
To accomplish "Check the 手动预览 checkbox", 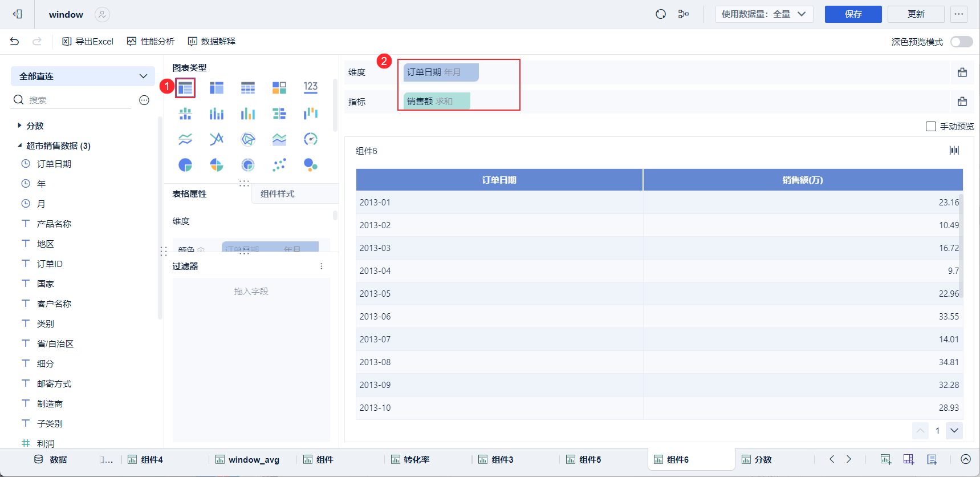I will 931,126.
